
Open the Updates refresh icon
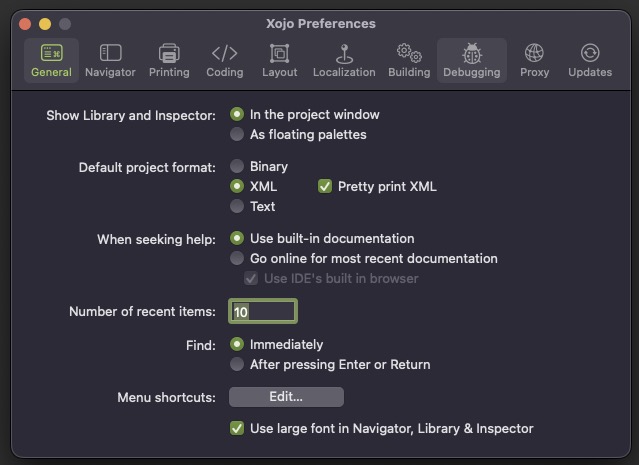coord(590,53)
